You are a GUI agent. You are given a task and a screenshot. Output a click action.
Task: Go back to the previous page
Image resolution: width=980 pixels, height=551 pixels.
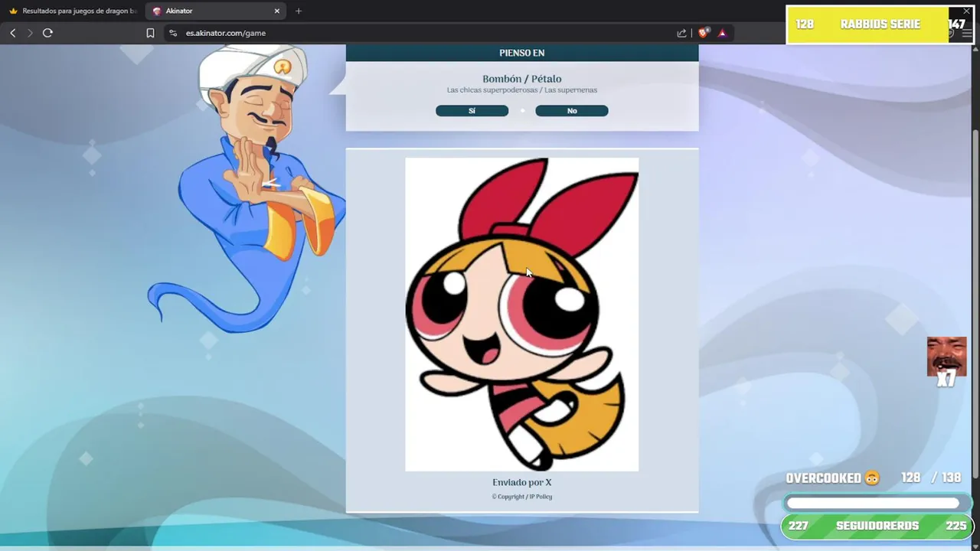[12, 33]
